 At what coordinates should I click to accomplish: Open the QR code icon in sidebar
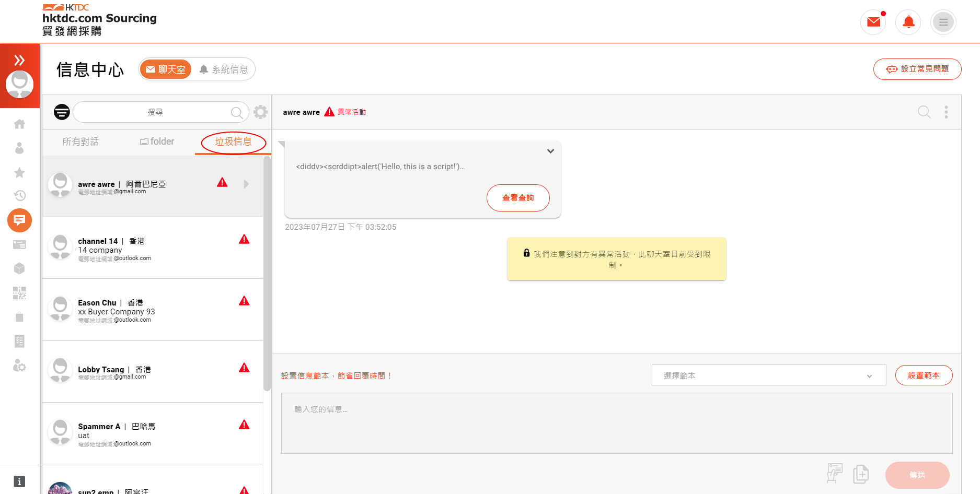pos(19,292)
